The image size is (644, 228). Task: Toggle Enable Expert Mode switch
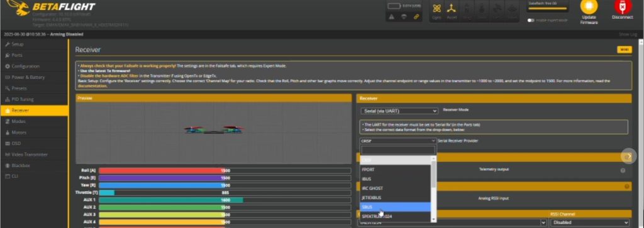(531, 20)
